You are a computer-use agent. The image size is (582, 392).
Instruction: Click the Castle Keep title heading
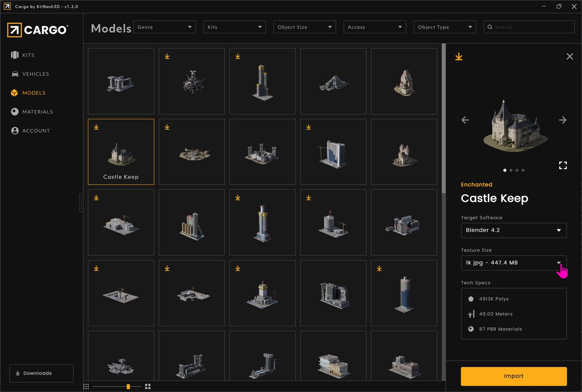(x=494, y=198)
